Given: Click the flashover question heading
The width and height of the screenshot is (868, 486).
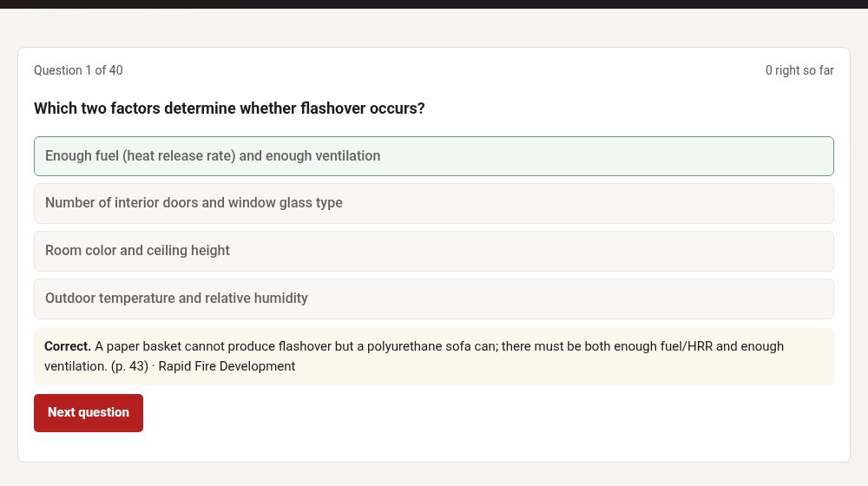Looking at the screenshot, I should pos(229,108).
